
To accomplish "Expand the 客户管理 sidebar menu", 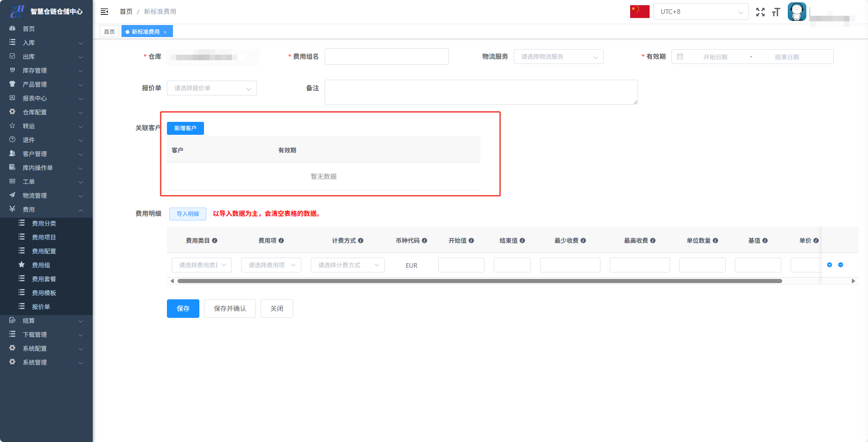I will [46, 154].
